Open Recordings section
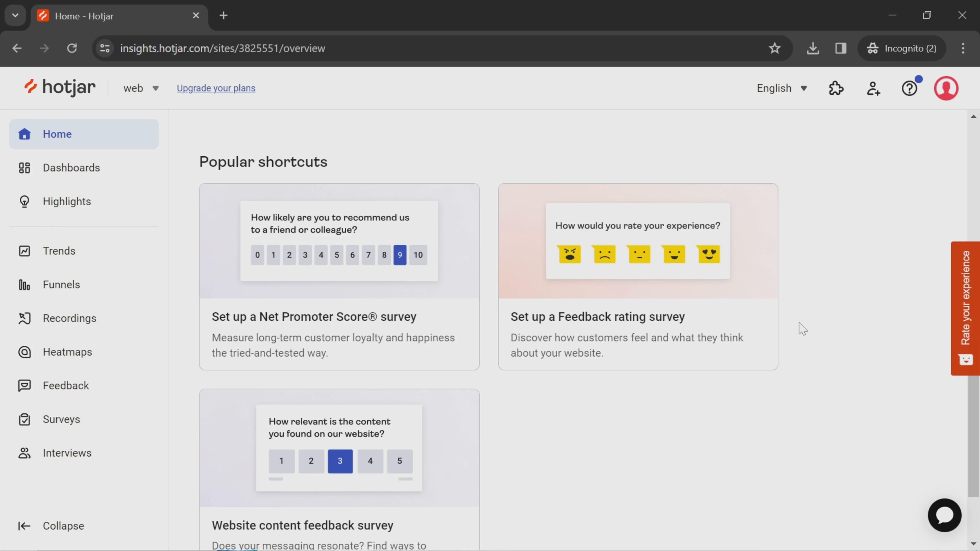 (x=69, y=318)
